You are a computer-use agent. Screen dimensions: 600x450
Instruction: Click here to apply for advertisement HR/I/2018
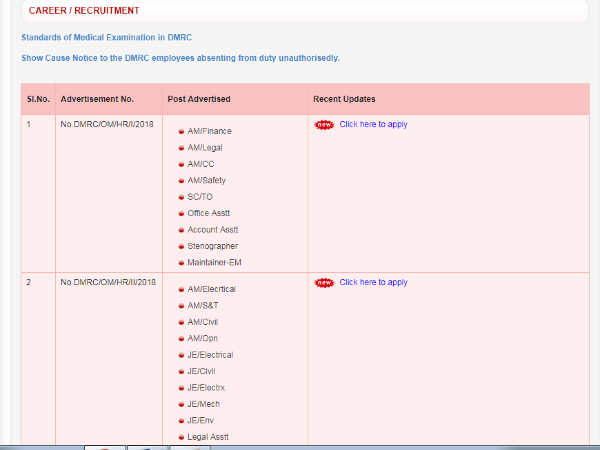pos(373,124)
